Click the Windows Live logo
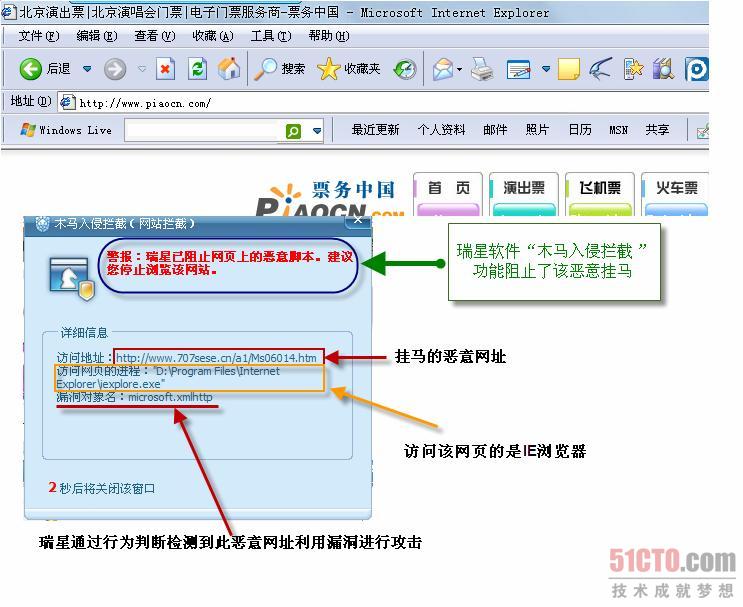The image size is (743, 607). tap(66, 130)
